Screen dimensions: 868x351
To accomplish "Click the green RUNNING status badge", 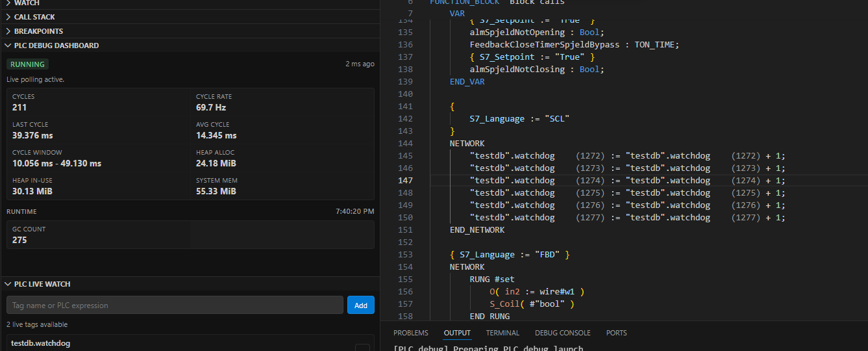I will pyautogui.click(x=27, y=64).
